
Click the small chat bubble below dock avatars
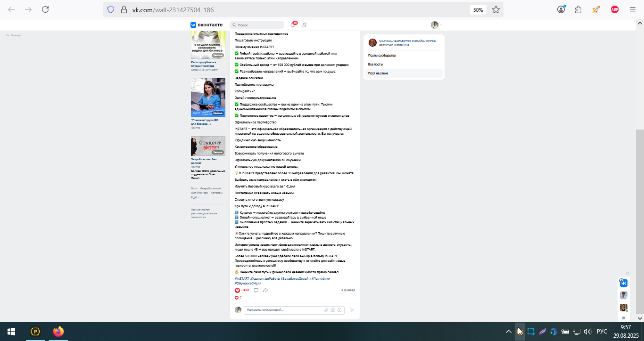click(x=623, y=318)
